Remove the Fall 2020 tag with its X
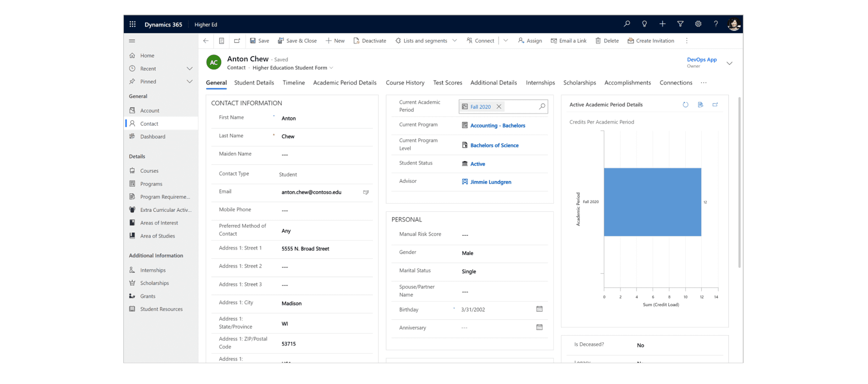 (499, 106)
